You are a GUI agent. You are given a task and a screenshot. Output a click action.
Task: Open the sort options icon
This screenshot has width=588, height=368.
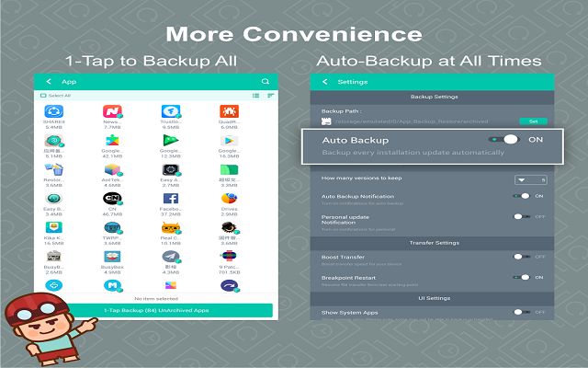pyautogui.click(x=270, y=96)
